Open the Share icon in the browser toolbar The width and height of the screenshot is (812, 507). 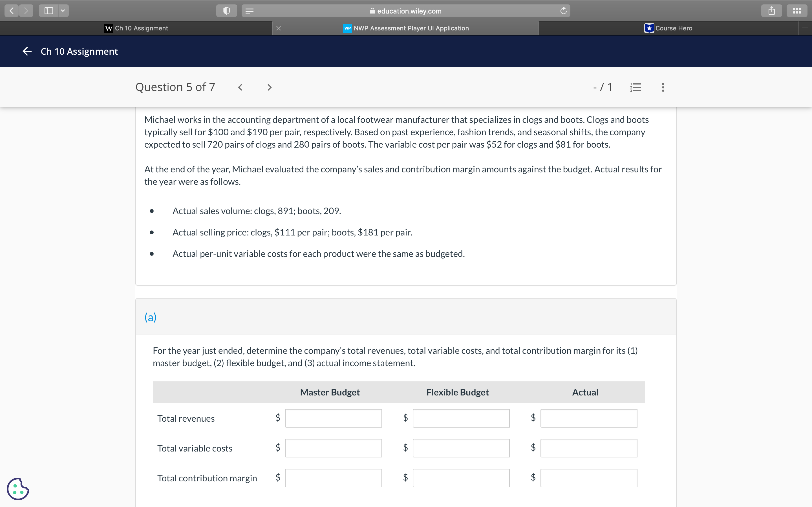click(x=771, y=10)
